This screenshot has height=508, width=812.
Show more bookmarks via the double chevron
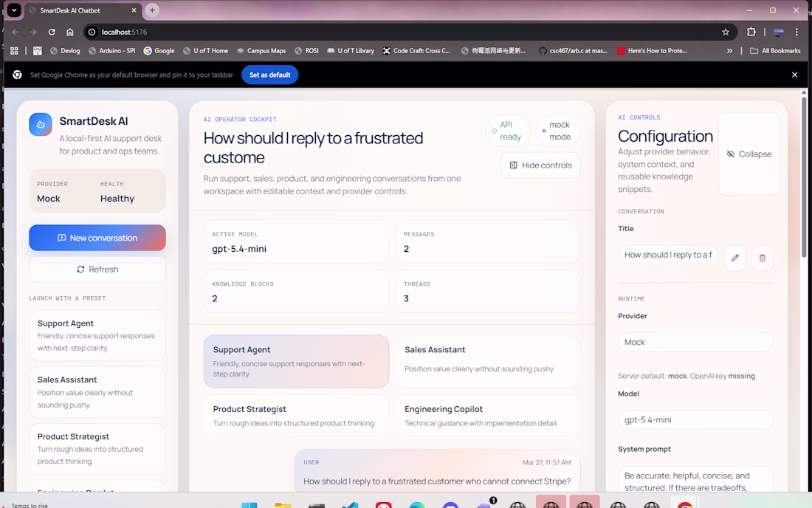tap(729, 51)
